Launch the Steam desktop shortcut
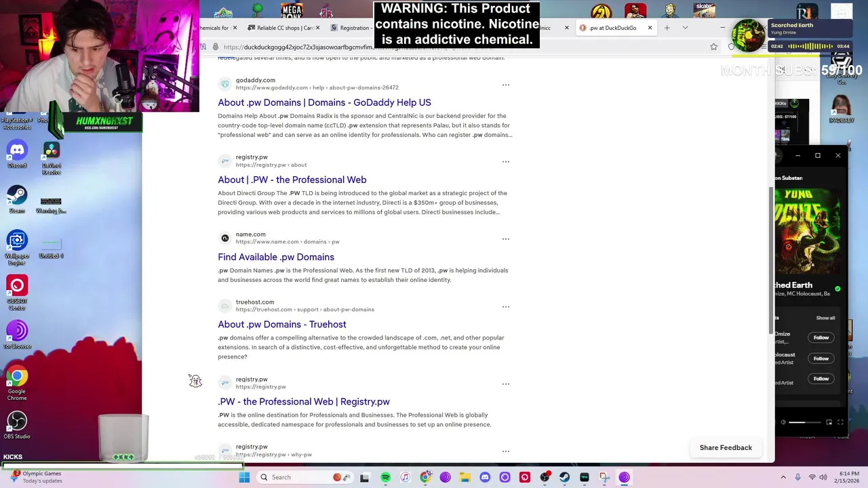 [x=17, y=199]
